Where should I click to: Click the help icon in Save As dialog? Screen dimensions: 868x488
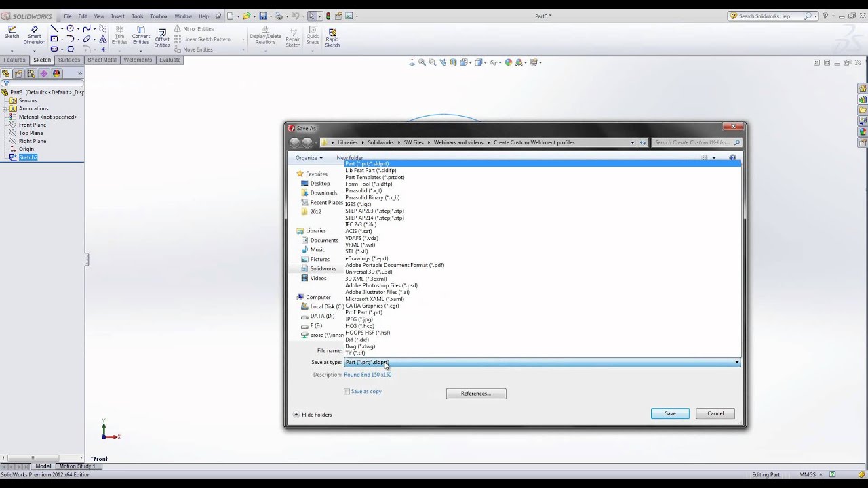(x=732, y=158)
